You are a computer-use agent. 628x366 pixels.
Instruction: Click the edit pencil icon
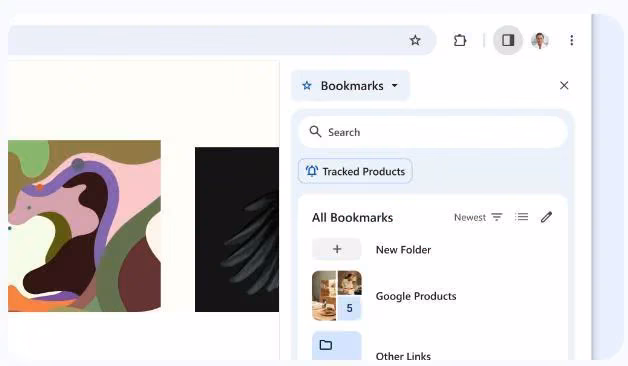tap(546, 217)
